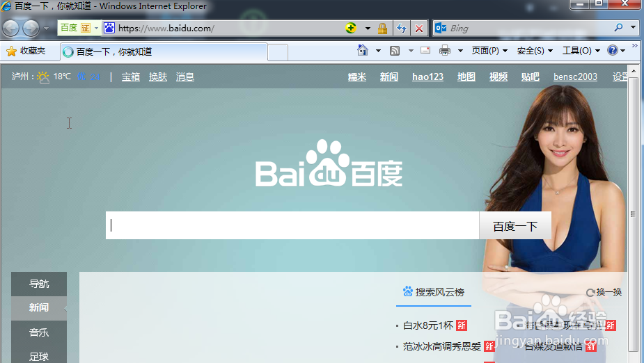
Task: Open the hao123 link
Action: 428,76
